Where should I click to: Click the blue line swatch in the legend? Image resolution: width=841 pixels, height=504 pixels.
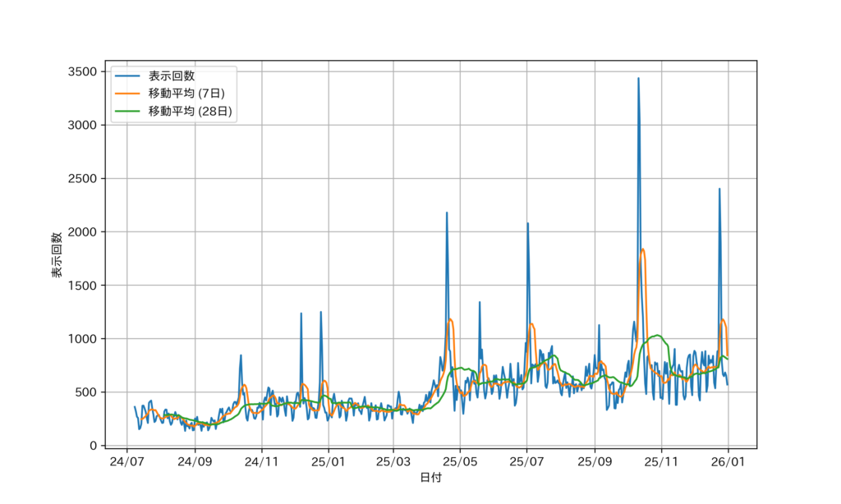point(127,76)
